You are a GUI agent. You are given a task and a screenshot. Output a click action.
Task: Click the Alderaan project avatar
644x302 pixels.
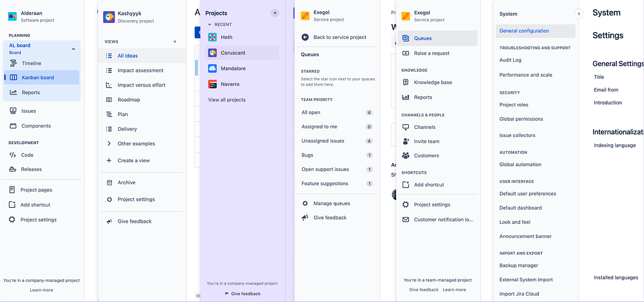coord(13,16)
